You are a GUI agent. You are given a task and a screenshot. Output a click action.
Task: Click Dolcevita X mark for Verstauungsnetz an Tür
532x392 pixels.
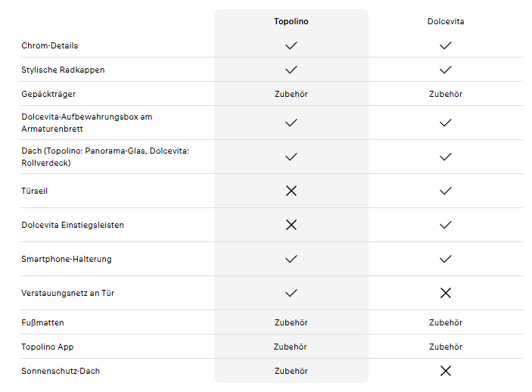pyautogui.click(x=446, y=293)
